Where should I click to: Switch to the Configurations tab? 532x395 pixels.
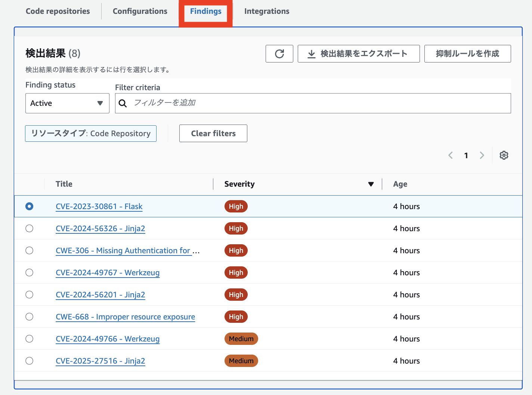tap(140, 11)
